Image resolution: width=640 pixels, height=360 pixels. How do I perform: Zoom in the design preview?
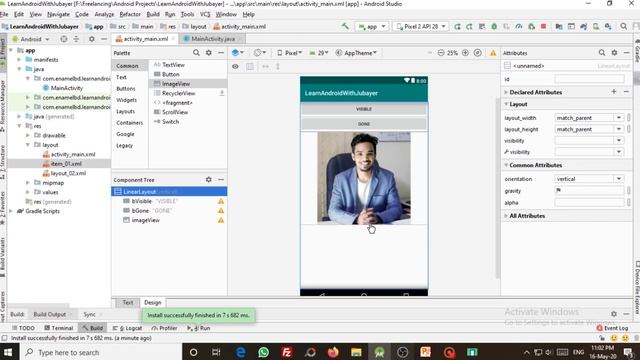point(465,53)
